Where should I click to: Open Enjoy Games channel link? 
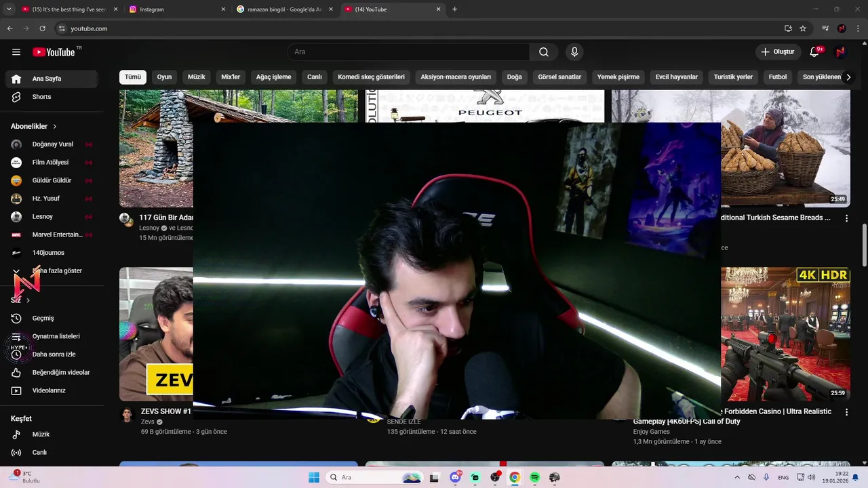[652, 432]
